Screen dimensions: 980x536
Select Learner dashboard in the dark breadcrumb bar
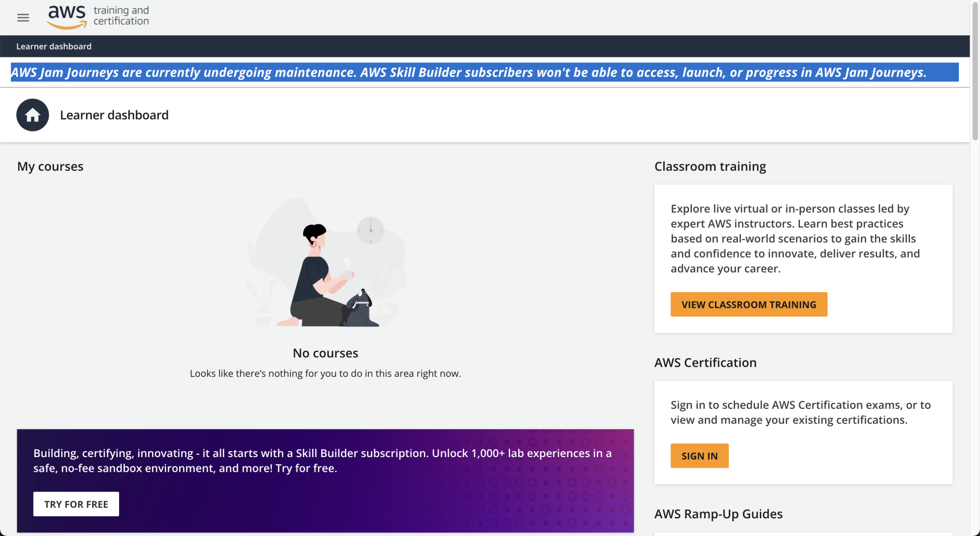54,46
